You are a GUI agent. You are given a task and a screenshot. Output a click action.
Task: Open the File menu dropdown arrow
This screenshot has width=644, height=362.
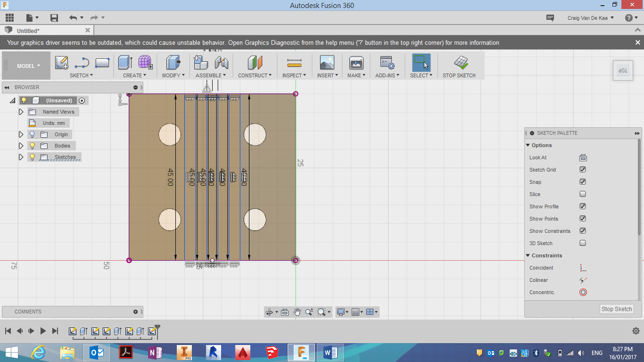36,18
